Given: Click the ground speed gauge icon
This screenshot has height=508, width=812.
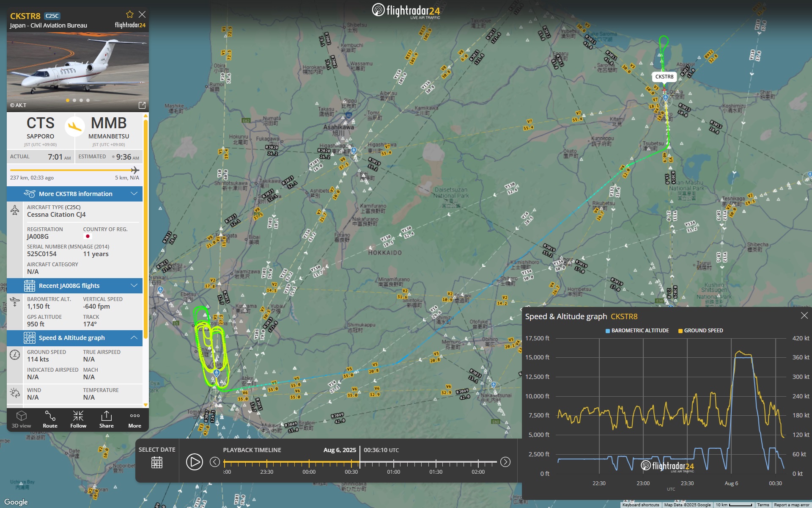Looking at the screenshot, I should (15, 355).
